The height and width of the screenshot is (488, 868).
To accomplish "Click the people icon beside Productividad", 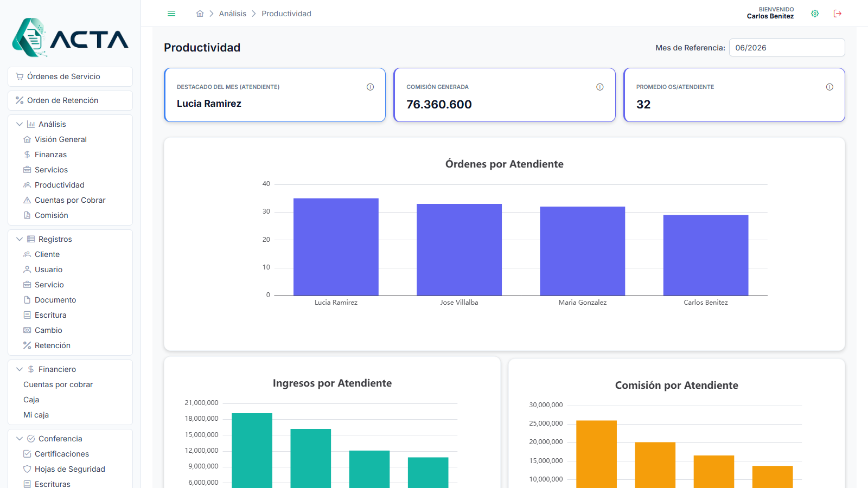I will point(27,185).
